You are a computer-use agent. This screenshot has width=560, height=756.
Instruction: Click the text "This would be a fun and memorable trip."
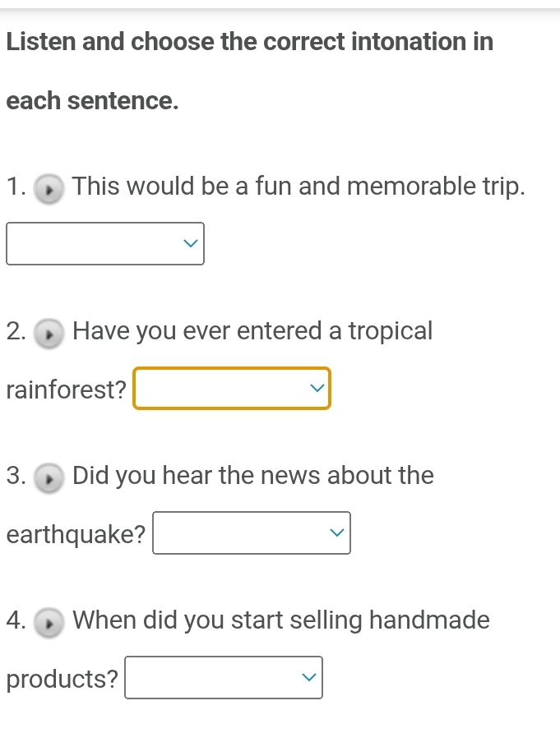299,187
